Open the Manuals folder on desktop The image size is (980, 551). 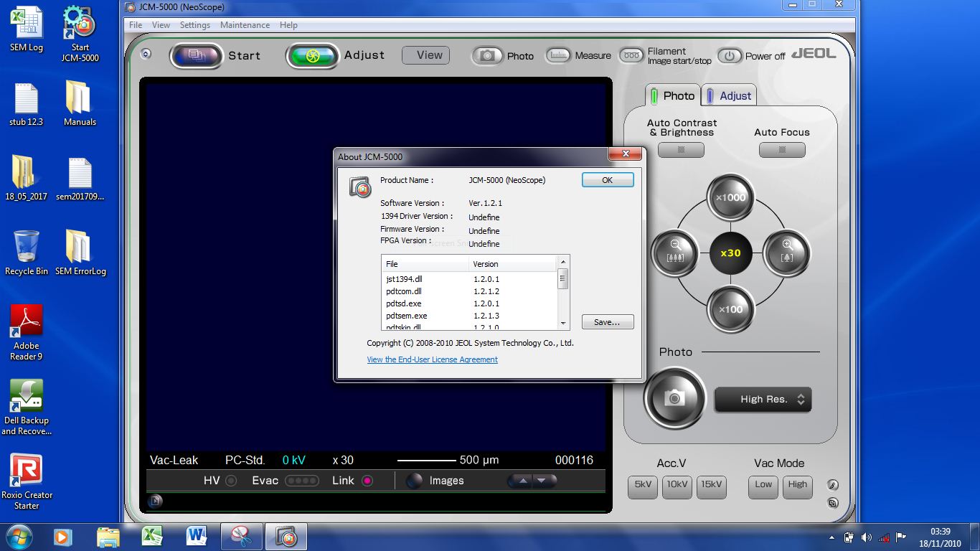[80, 103]
